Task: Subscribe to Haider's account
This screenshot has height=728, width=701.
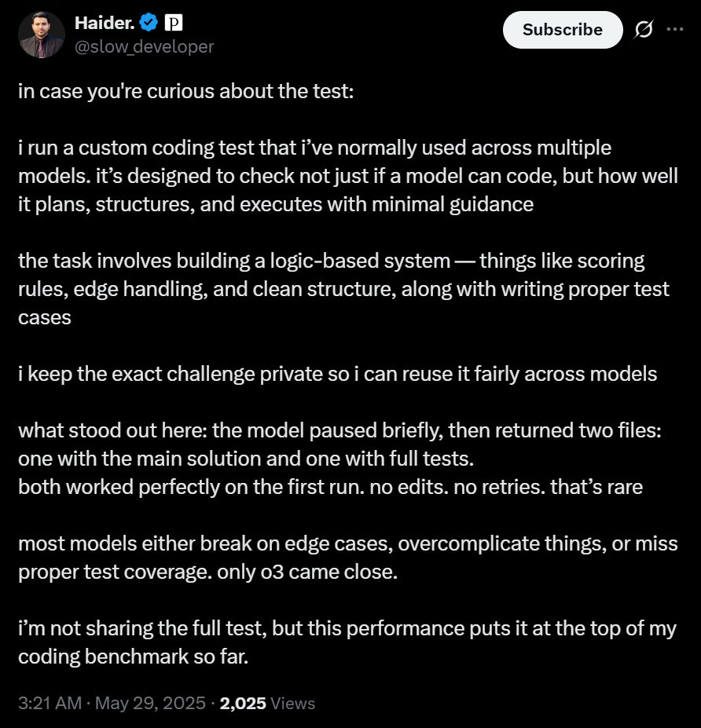Action: [563, 30]
